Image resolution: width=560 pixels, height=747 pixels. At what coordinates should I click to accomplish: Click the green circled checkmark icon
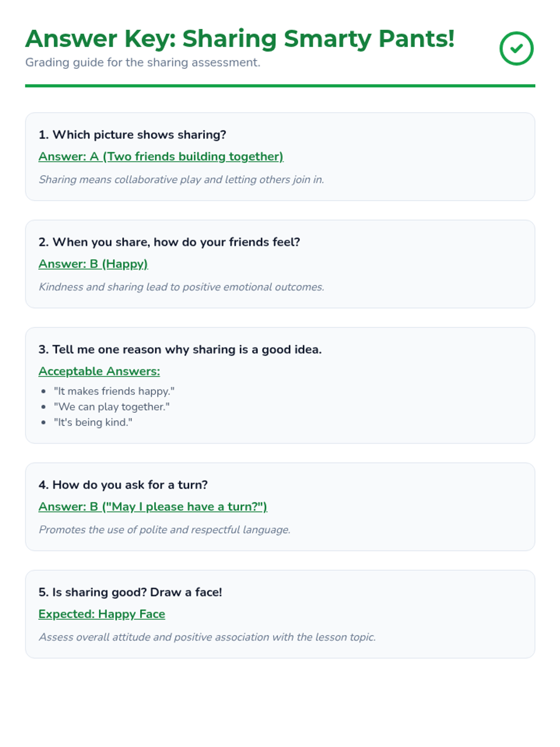(x=516, y=49)
